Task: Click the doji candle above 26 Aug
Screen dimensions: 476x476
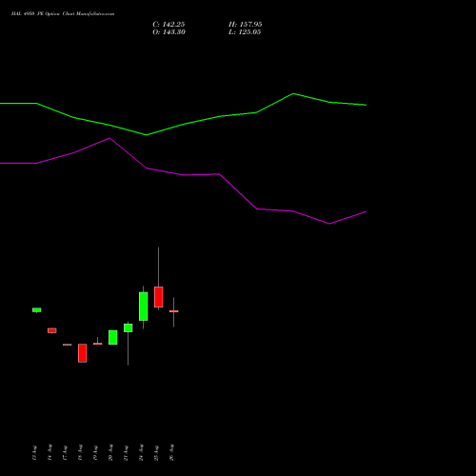Action: [173, 311]
